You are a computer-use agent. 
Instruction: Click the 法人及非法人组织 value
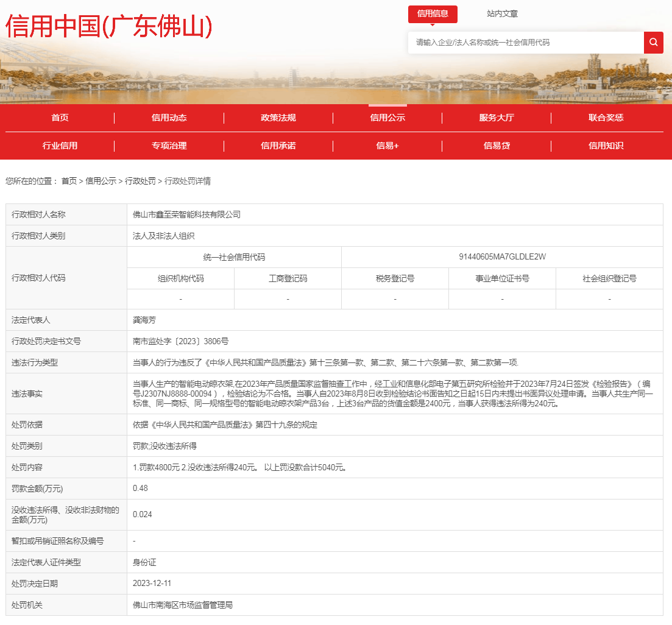[163, 236]
